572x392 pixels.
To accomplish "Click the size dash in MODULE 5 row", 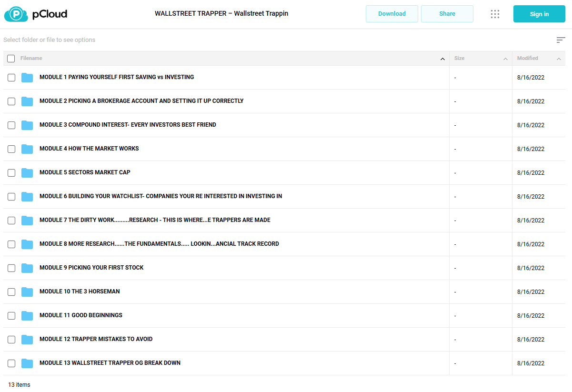I will coord(455,173).
